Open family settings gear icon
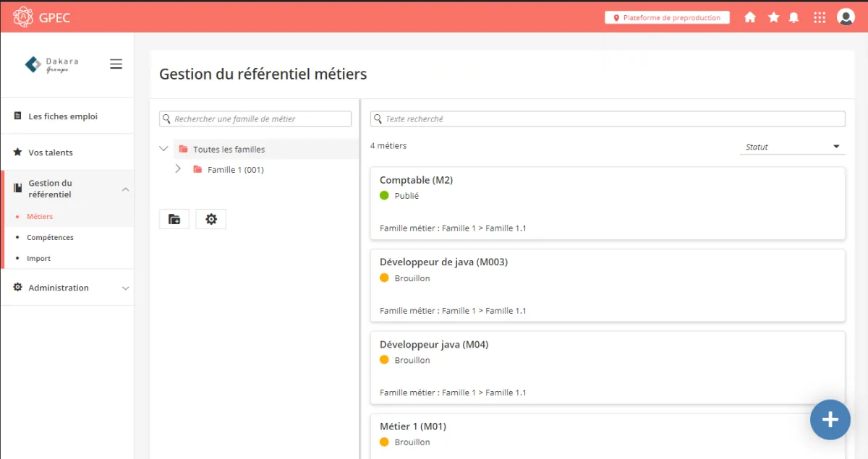 coord(211,219)
